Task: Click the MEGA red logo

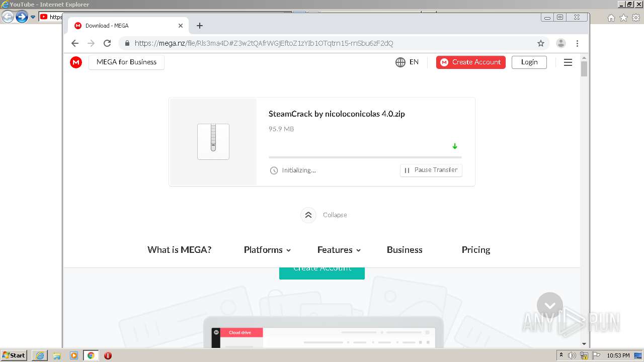Action: click(76, 62)
